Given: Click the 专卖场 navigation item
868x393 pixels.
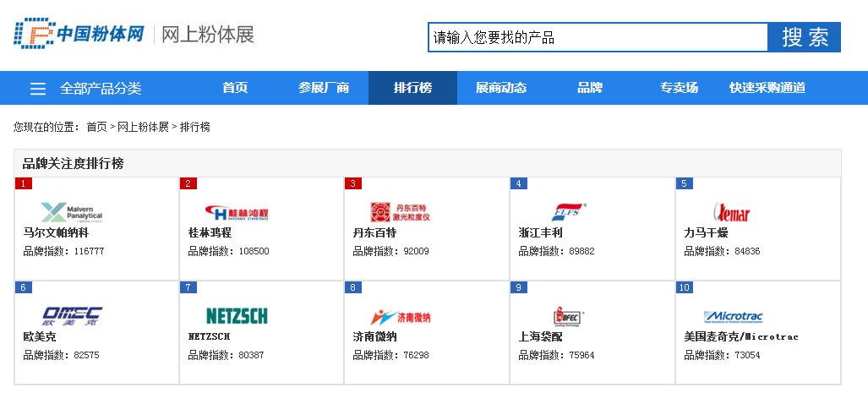Looking at the screenshot, I should click(679, 88).
